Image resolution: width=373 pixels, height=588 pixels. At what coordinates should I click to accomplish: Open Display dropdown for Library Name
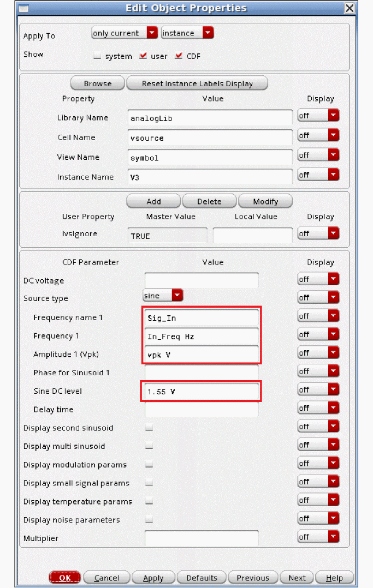click(x=318, y=116)
